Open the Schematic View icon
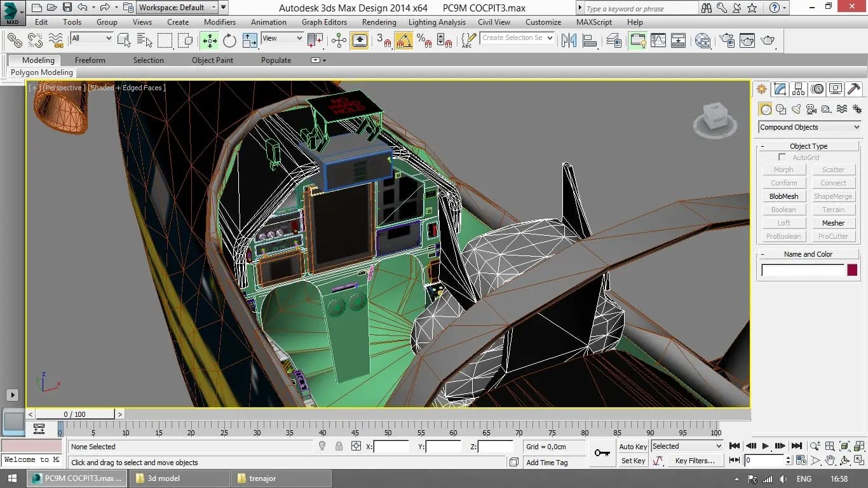 tap(679, 41)
